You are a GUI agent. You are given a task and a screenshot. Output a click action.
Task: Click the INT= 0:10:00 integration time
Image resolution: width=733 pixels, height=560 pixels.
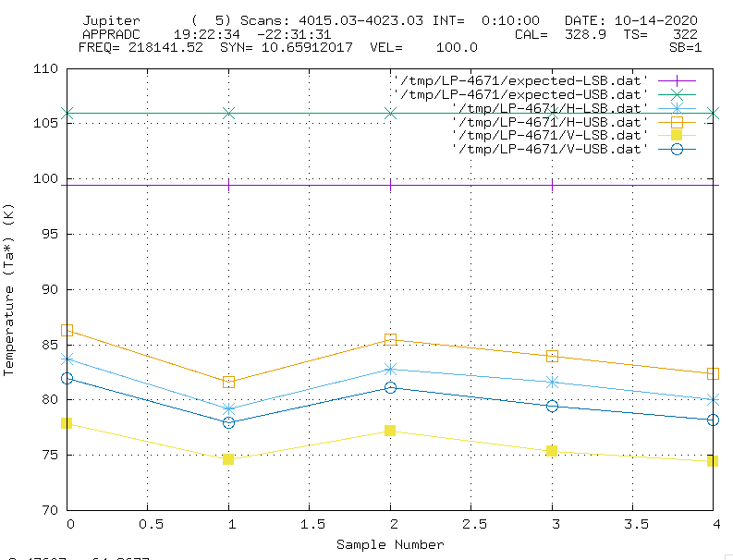[x=486, y=20]
